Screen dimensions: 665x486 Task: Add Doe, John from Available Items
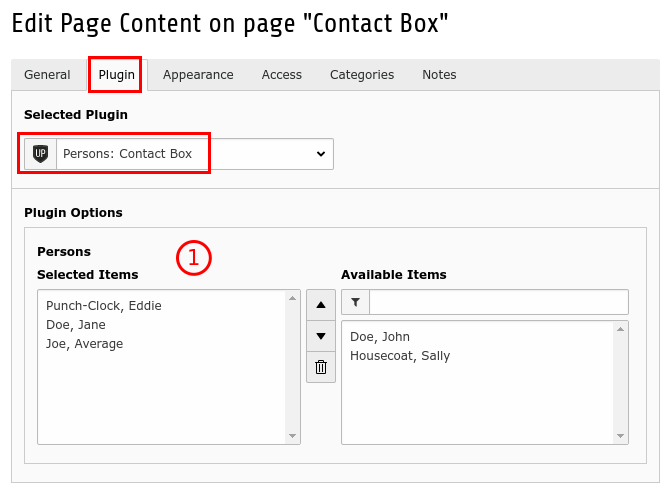(x=380, y=337)
